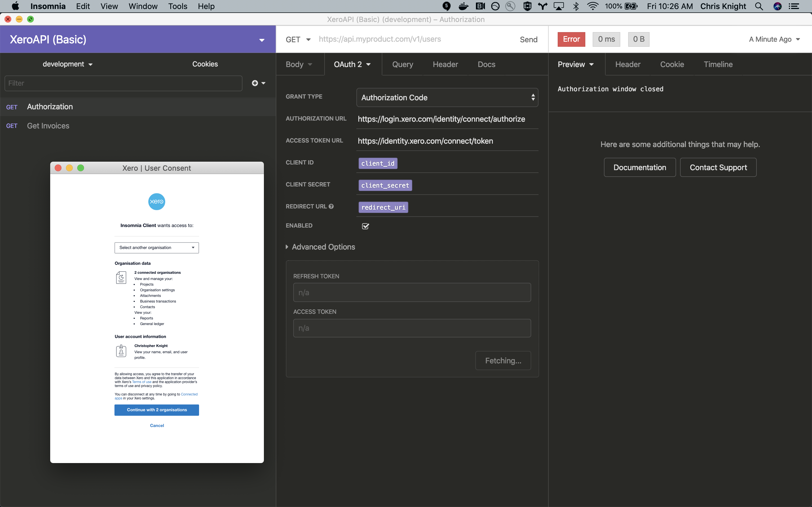Image resolution: width=812 pixels, height=507 pixels.
Task: Open the development environment dropdown
Action: [67, 64]
